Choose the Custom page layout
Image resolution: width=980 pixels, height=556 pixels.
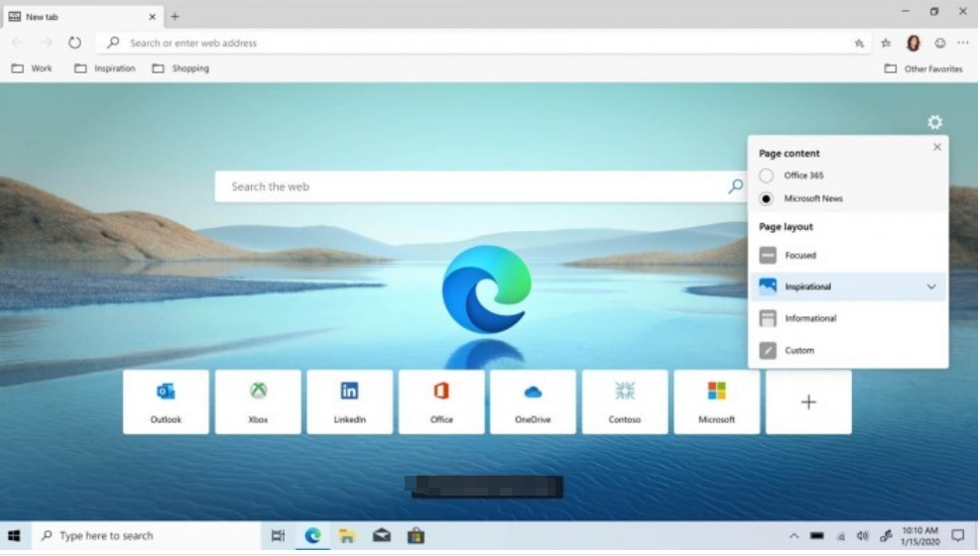(848, 351)
